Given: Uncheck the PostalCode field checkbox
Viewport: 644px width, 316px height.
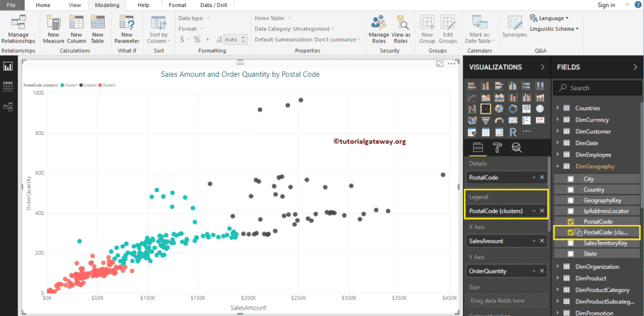Looking at the screenshot, I should click(571, 221).
